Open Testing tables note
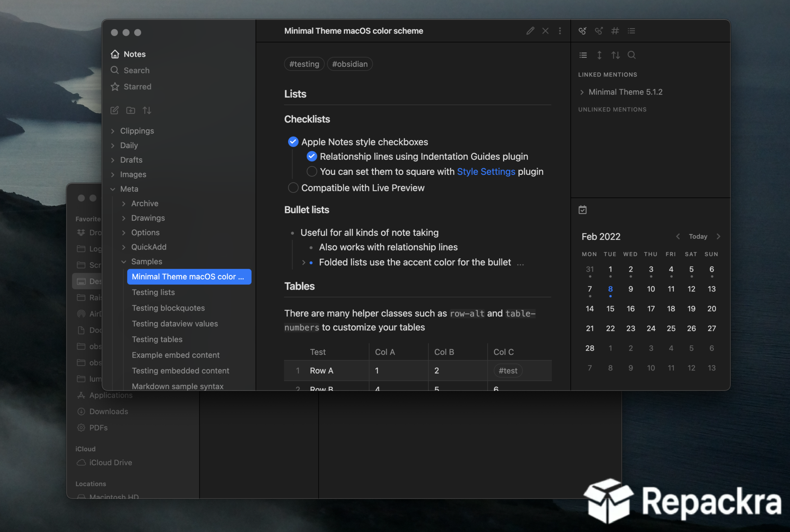Viewport: 790px width, 532px height. (157, 339)
